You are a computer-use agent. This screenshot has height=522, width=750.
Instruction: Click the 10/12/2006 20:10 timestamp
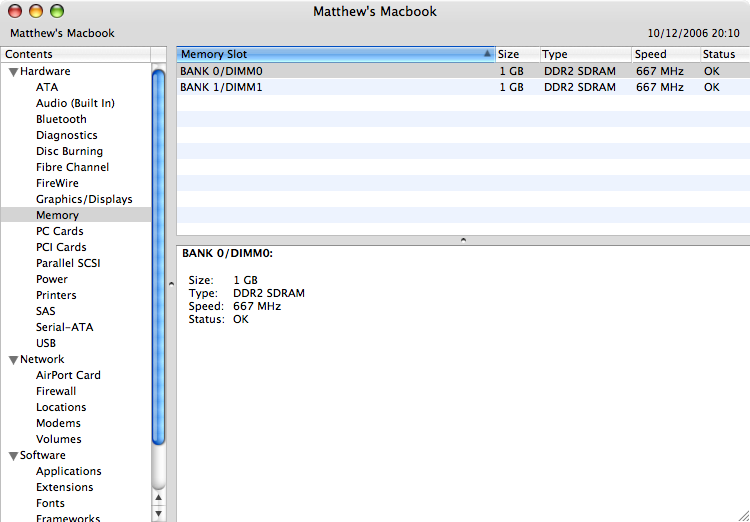tap(693, 33)
